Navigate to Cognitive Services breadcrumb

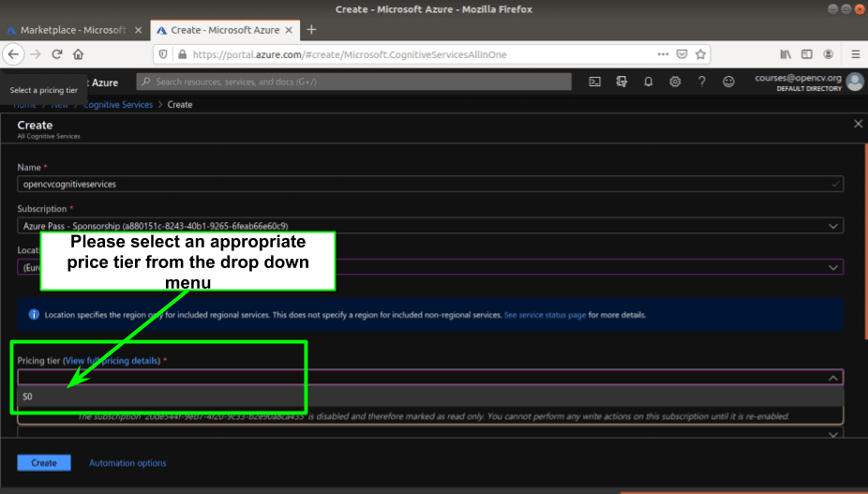(x=118, y=105)
